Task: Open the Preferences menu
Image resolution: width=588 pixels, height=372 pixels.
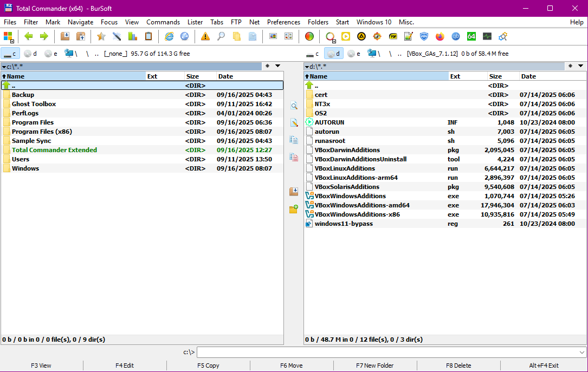Action: 283,22
